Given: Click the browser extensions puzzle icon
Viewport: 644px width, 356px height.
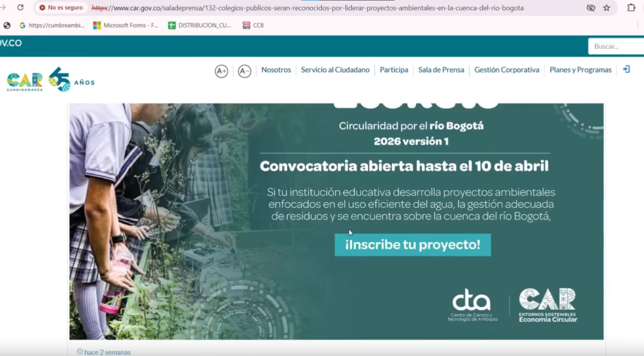Looking at the screenshot, I should [632, 7].
